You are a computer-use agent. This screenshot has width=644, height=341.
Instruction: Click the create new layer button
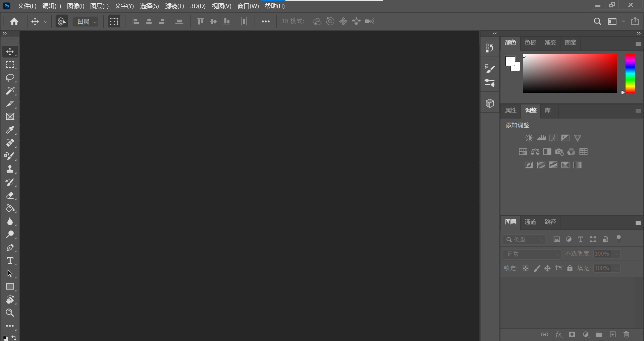pyautogui.click(x=613, y=334)
